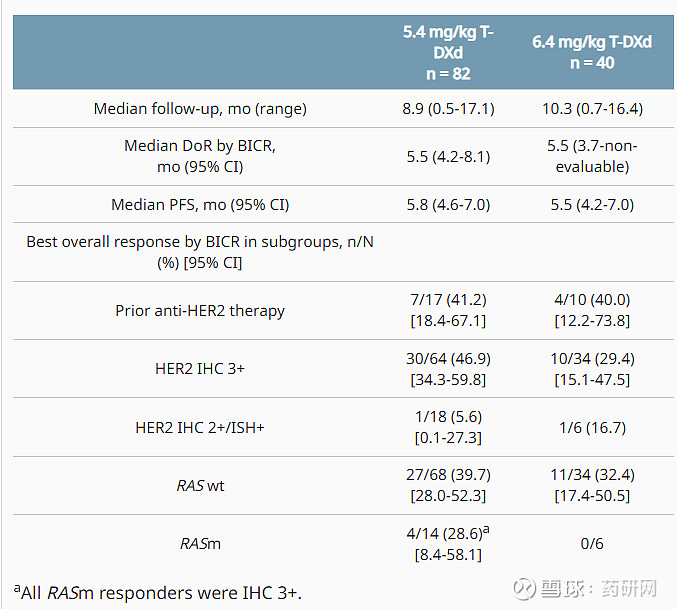Select the Median follow-up row label
677x609 pixels.
[200, 108]
